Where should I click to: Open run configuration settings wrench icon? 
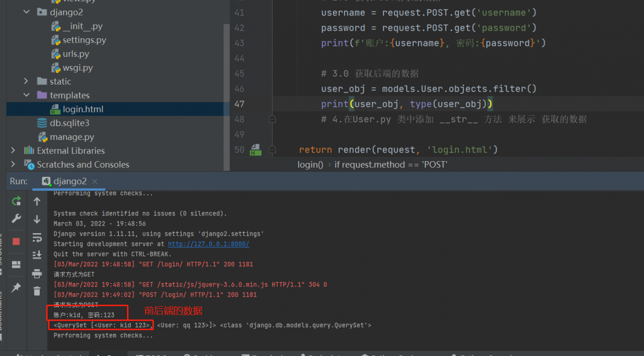(17, 219)
